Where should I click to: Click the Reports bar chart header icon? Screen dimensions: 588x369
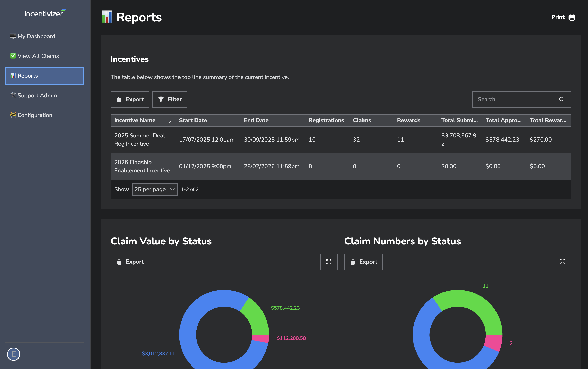pyautogui.click(x=107, y=17)
